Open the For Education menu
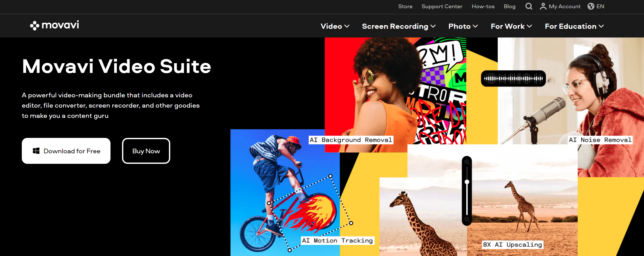 [x=575, y=26]
